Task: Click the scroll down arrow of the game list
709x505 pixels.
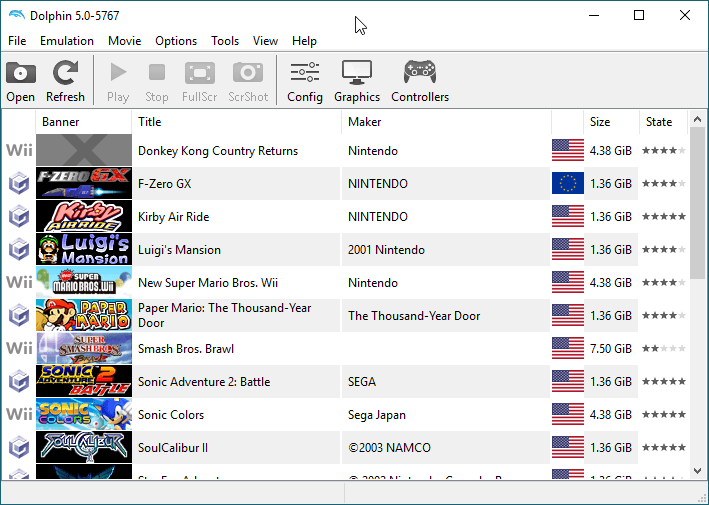Action: [697, 470]
